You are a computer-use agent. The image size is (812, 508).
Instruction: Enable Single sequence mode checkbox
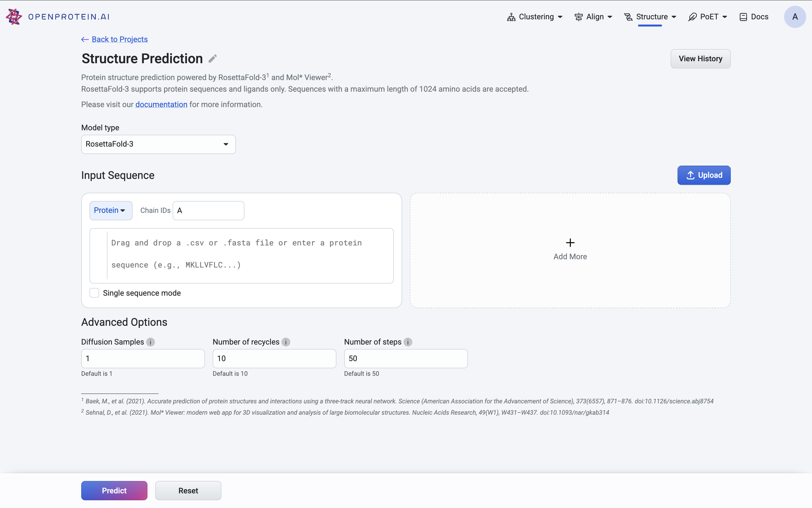94,293
